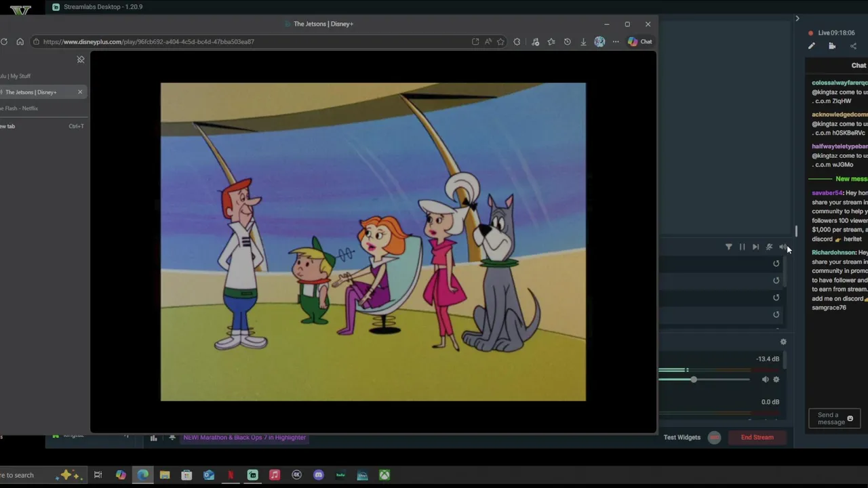Adjust the mixer volume slider handle
868x488 pixels.
point(694,380)
